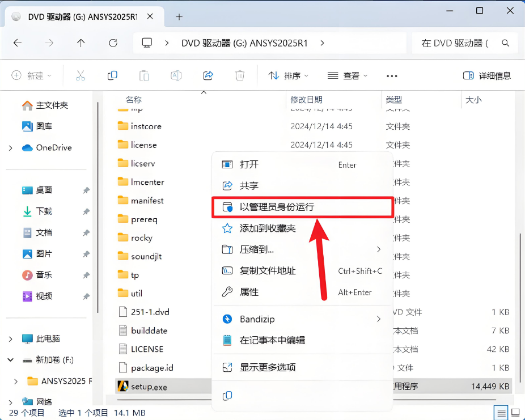This screenshot has height=420, width=525.
Task: Open Home folder in sidebar
Action: [45, 105]
